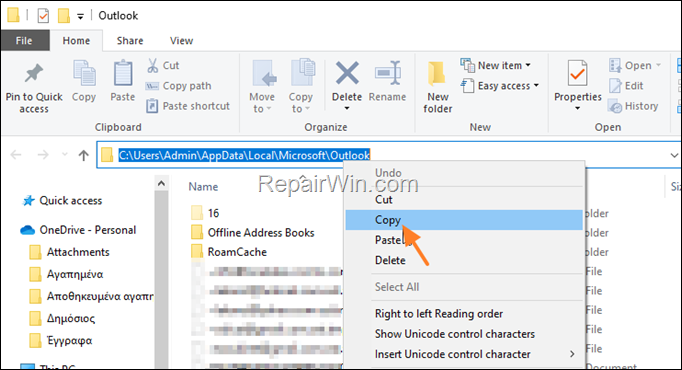Choose Paste shortcut in ribbon
Screen dimensions: 682x370
188,106
